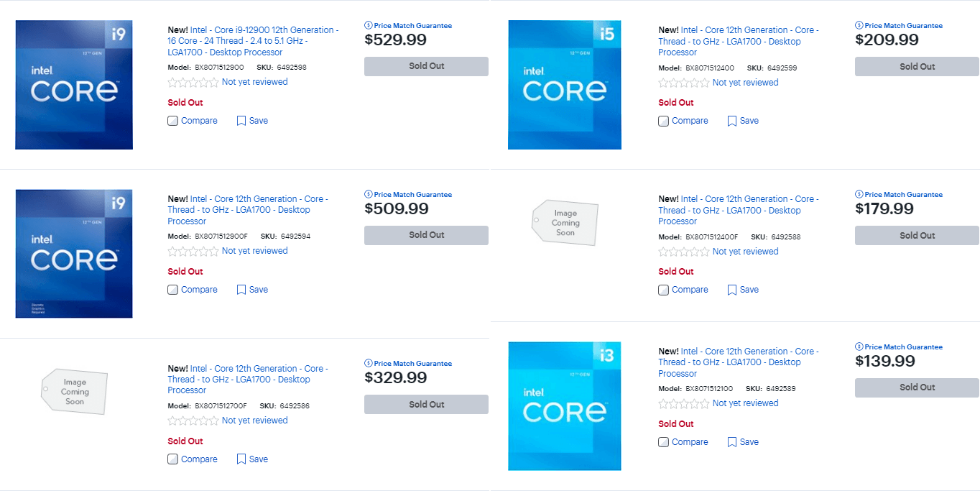Bookmark the $179.99 BX8071512400F listing
This screenshot has width=980, height=491.
click(732, 290)
